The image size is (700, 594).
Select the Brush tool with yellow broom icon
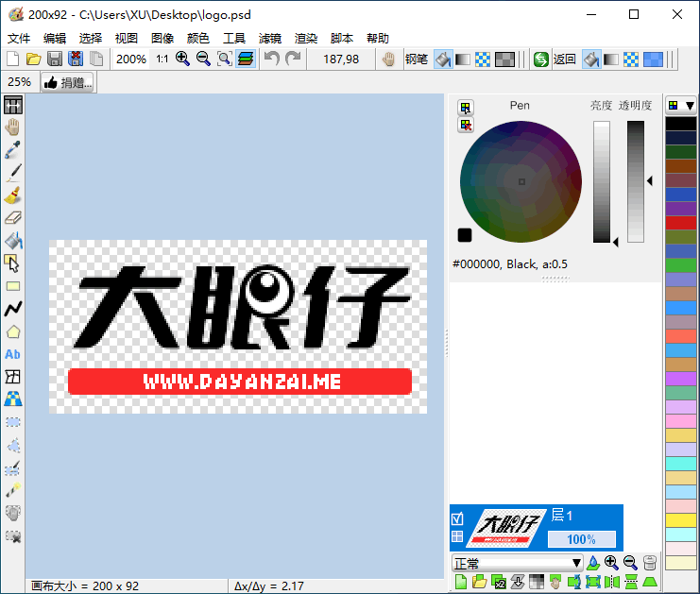tap(13, 195)
